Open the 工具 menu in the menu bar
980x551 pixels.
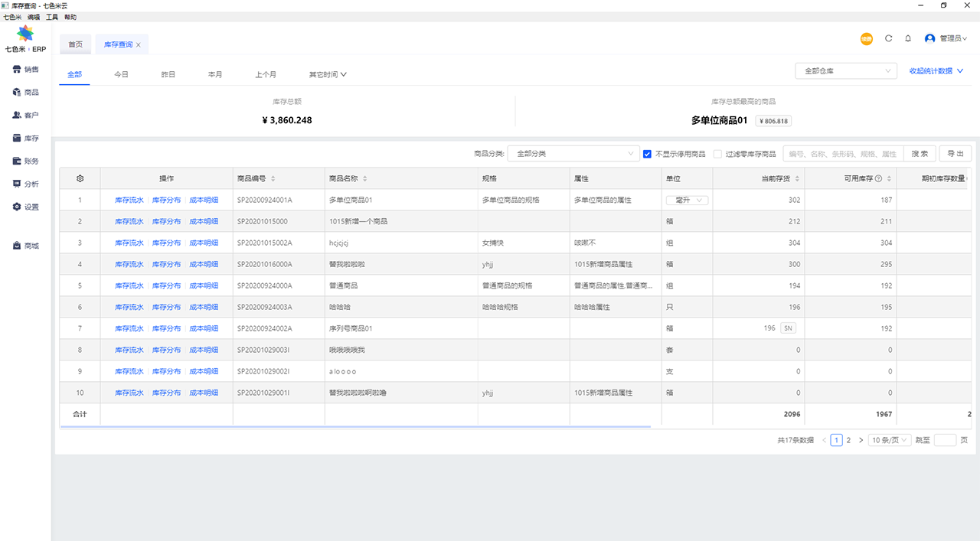point(52,16)
